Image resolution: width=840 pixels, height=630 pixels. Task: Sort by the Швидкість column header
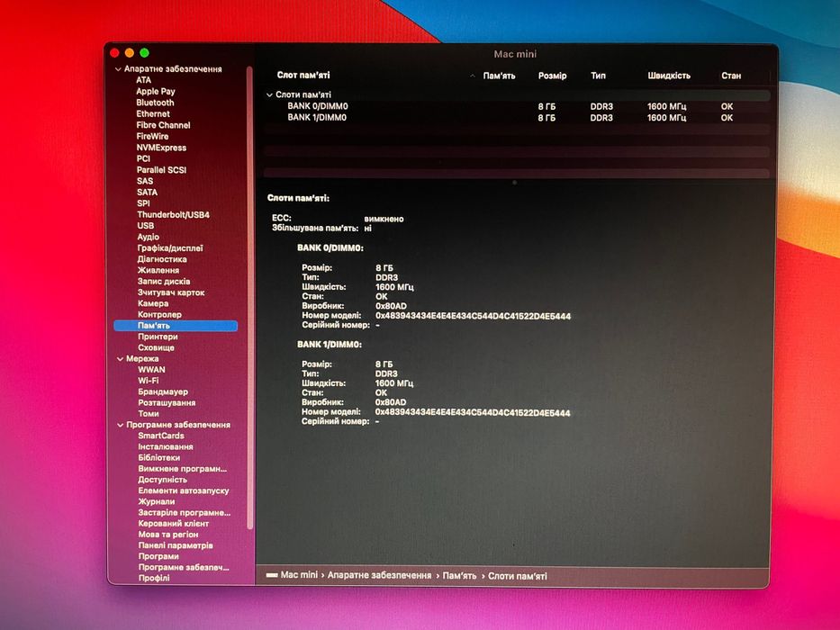669,76
